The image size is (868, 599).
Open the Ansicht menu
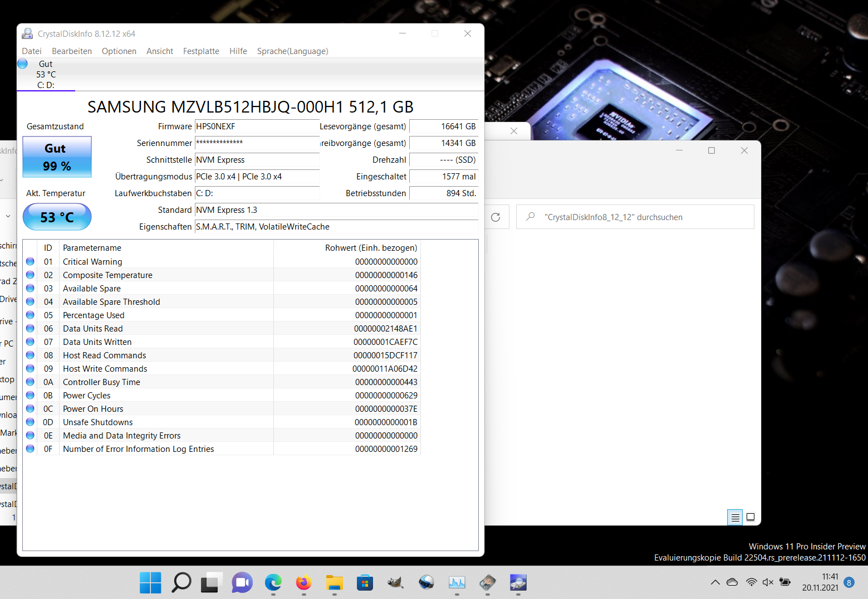tap(160, 51)
